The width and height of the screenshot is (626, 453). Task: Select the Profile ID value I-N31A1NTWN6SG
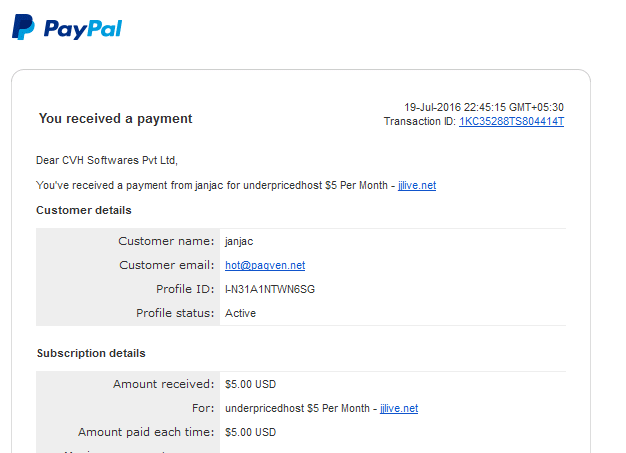pyautogui.click(x=270, y=289)
